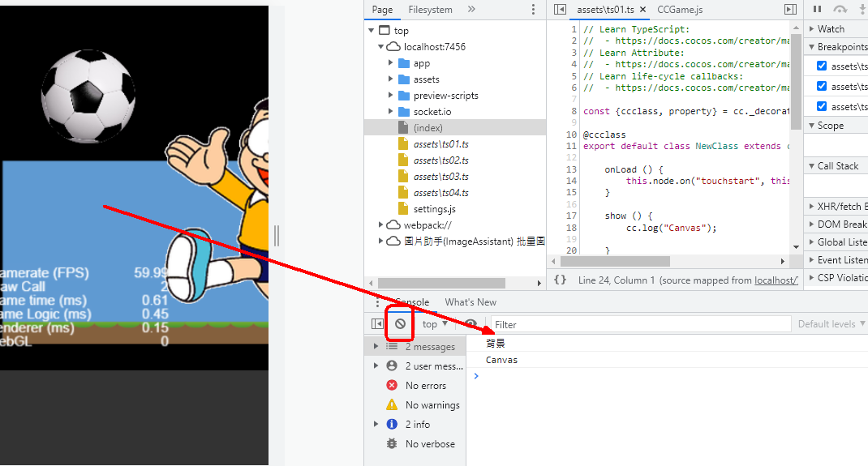Open the Sources navigator three-dot menu

(x=533, y=10)
